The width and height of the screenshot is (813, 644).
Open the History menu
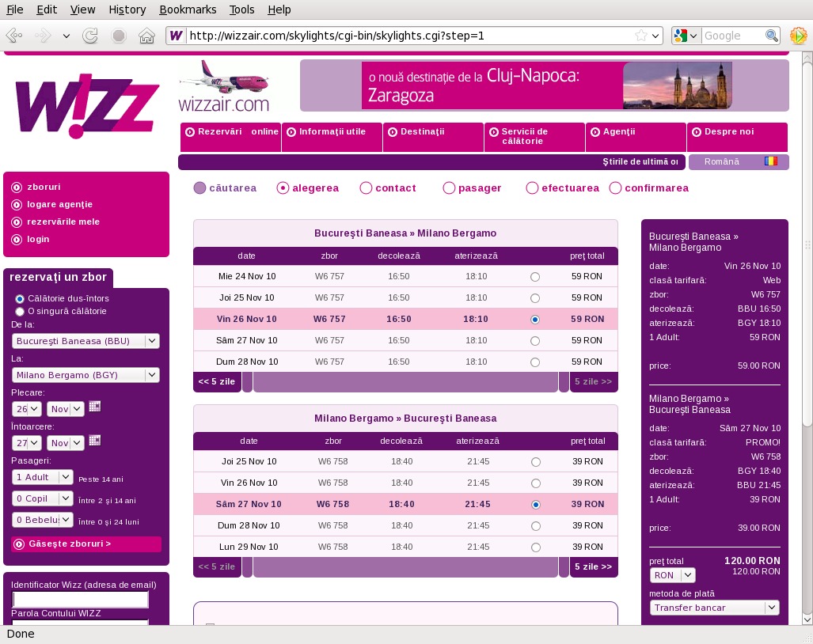pos(127,9)
